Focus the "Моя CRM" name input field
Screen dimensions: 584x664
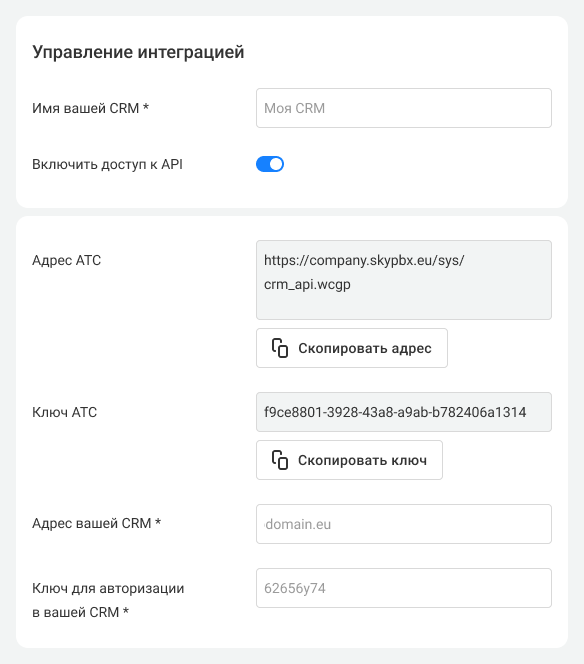coord(404,108)
